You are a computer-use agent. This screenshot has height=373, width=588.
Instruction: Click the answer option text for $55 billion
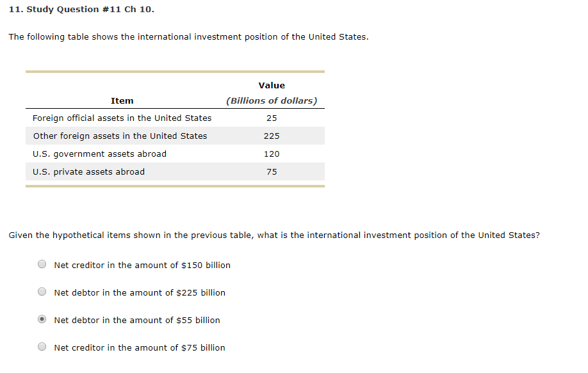[136, 320]
